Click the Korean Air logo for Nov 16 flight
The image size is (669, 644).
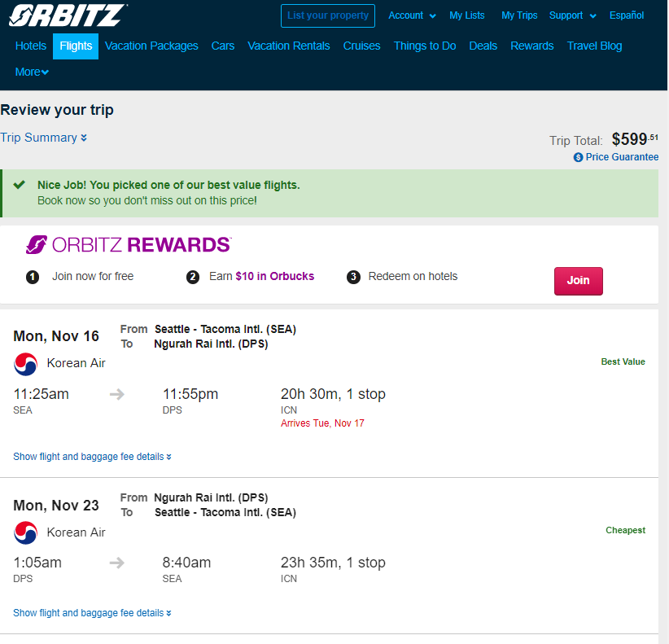(25, 364)
